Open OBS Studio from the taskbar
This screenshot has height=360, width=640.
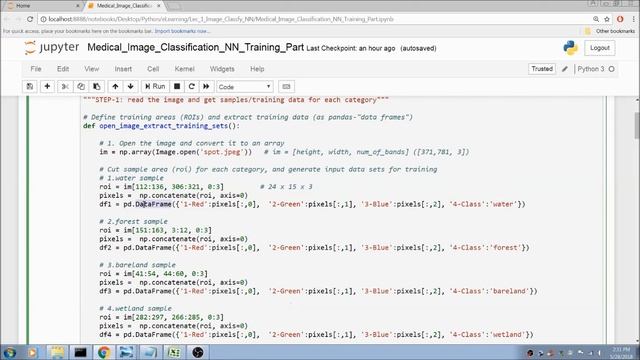click(198, 352)
